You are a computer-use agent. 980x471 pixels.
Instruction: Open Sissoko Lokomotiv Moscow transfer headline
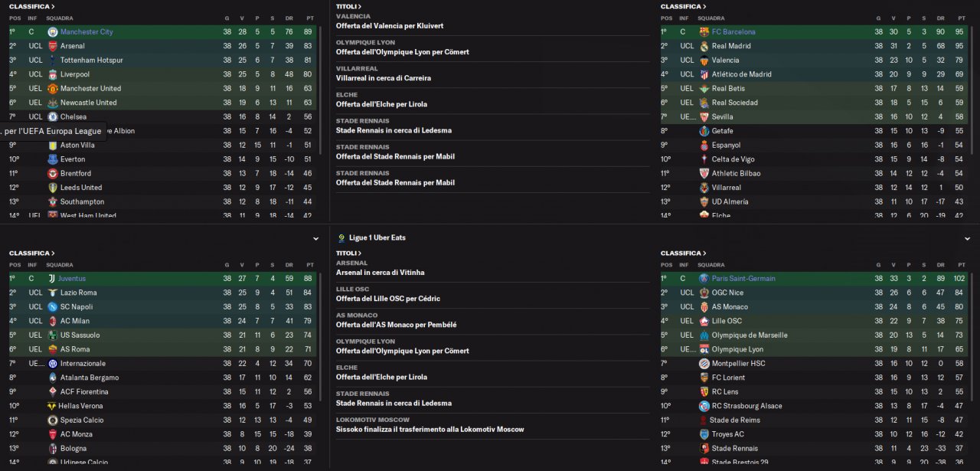[x=430, y=430]
